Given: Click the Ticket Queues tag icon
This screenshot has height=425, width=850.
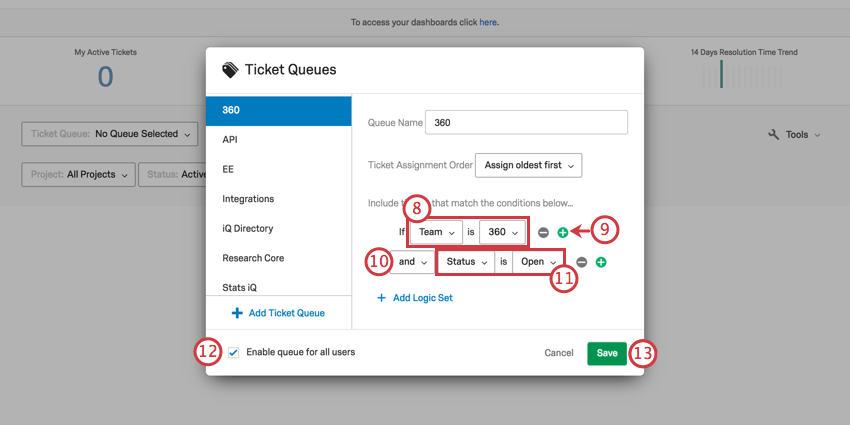Looking at the screenshot, I should pos(230,70).
